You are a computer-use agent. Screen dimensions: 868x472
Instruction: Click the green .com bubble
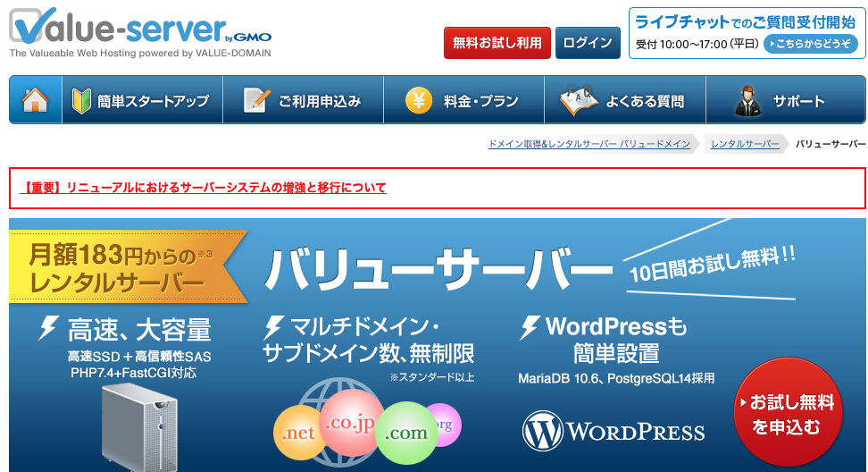pyautogui.click(x=406, y=432)
